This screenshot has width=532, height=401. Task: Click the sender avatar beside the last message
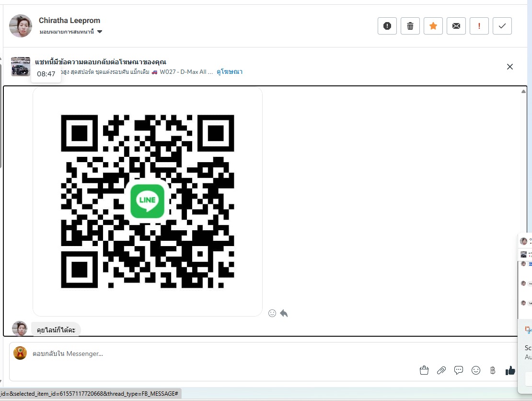click(x=20, y=329)
